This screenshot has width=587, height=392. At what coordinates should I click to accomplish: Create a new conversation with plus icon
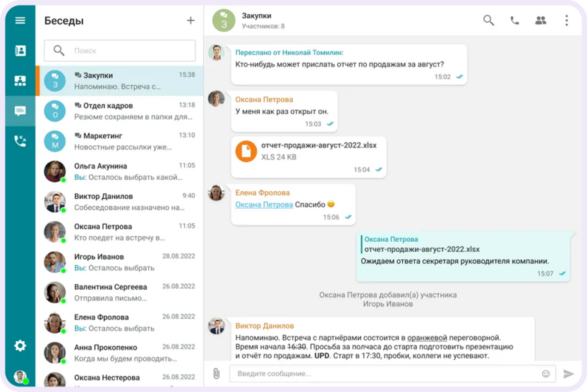(190, 20)
